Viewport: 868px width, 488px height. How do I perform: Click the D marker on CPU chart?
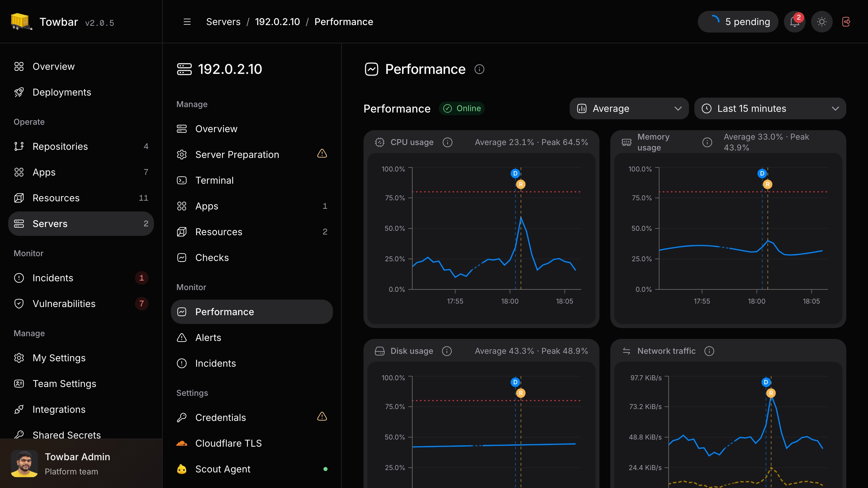[515, 174]
